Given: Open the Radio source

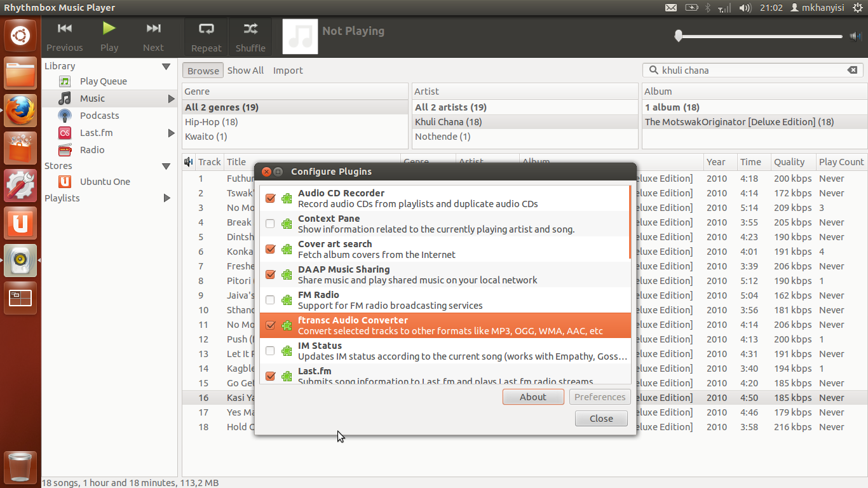Looking at the screenshot, I should click(x=92, y=150).
